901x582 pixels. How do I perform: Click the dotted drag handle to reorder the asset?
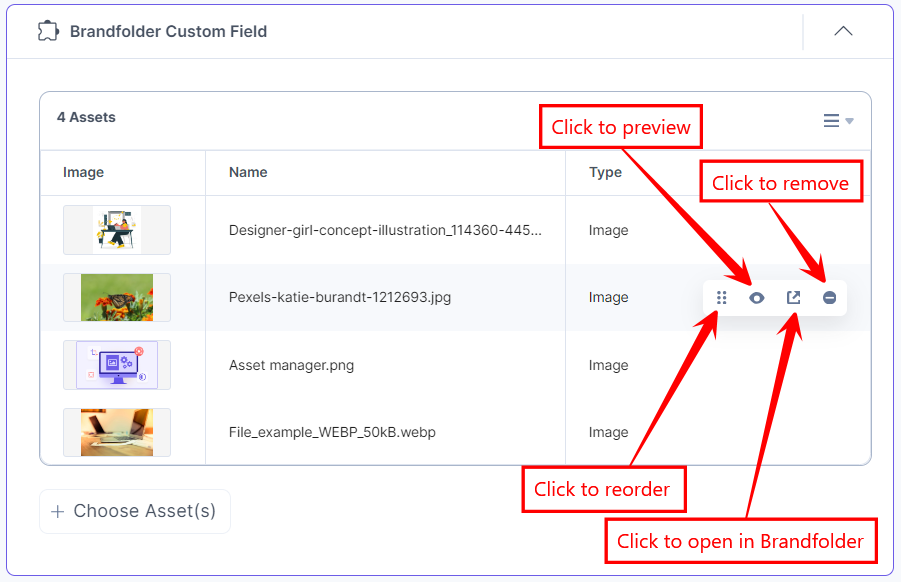coord(721,297)
